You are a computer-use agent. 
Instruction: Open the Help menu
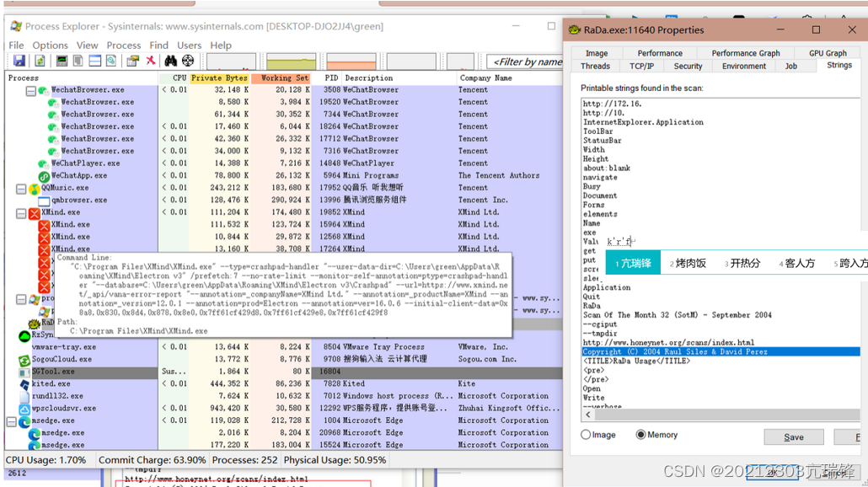point(220,45)
